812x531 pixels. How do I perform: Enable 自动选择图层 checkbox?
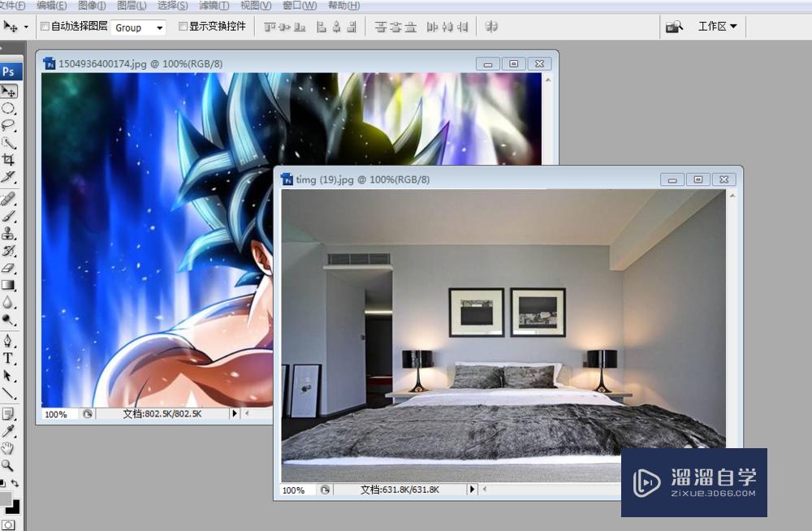tap(45, 26)
